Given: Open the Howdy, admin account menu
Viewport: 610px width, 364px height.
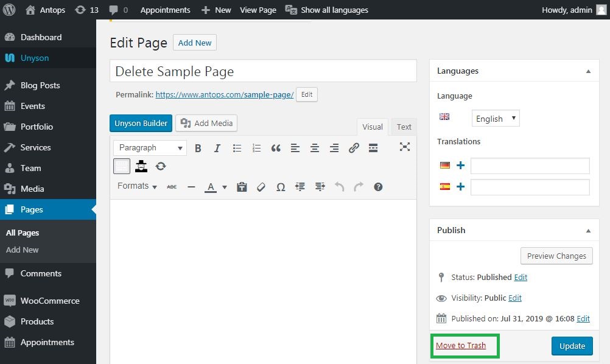Looking at the screenshot, I should click(x=574, y=10).
